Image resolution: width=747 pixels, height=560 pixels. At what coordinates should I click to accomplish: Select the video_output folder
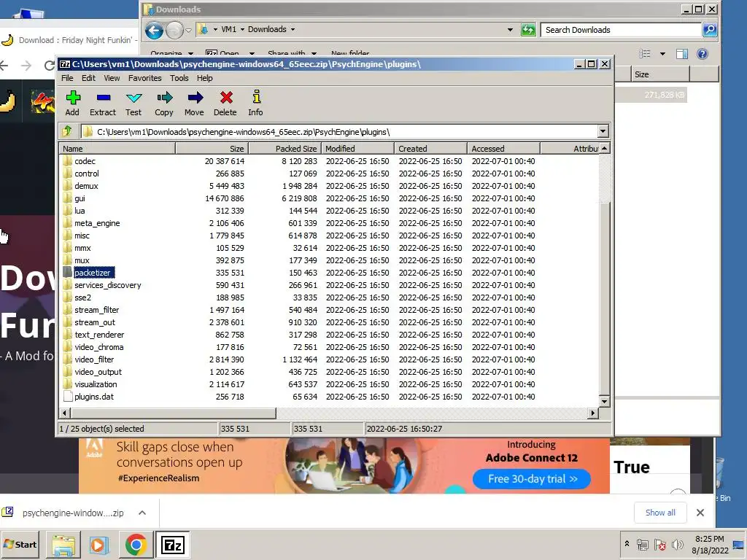[x=98, y=371]
